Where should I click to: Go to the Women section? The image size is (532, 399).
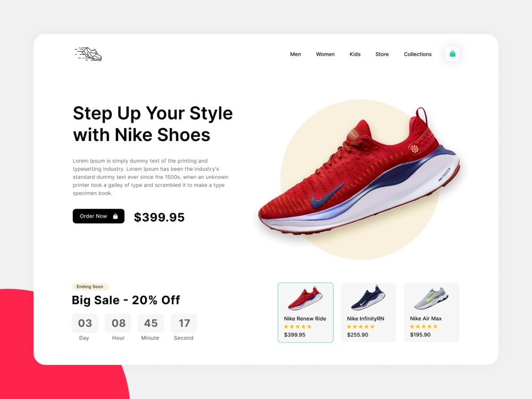click(325, 54)
